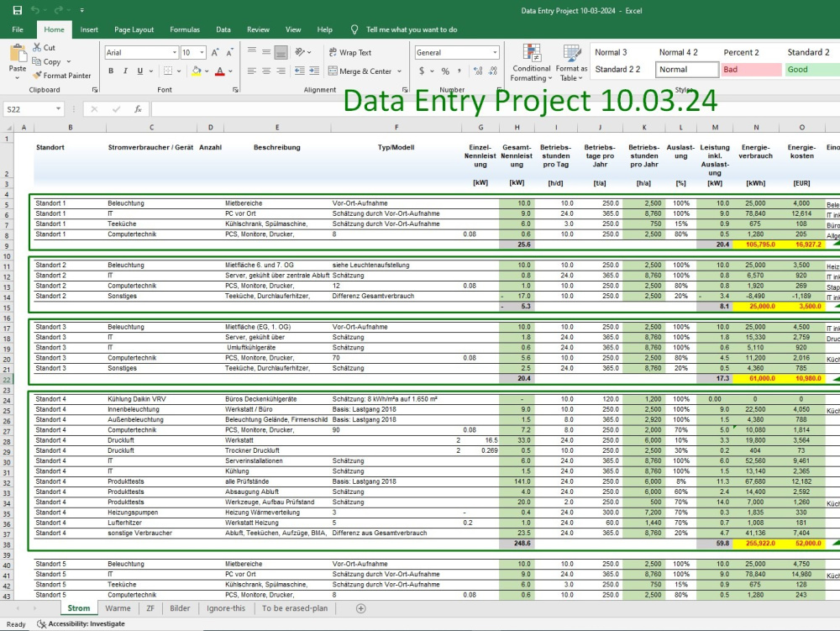840x631 pixels.
Task: Click the Fill Color bucket swatch
Action: pyautogui.click(x=197, y=71)
